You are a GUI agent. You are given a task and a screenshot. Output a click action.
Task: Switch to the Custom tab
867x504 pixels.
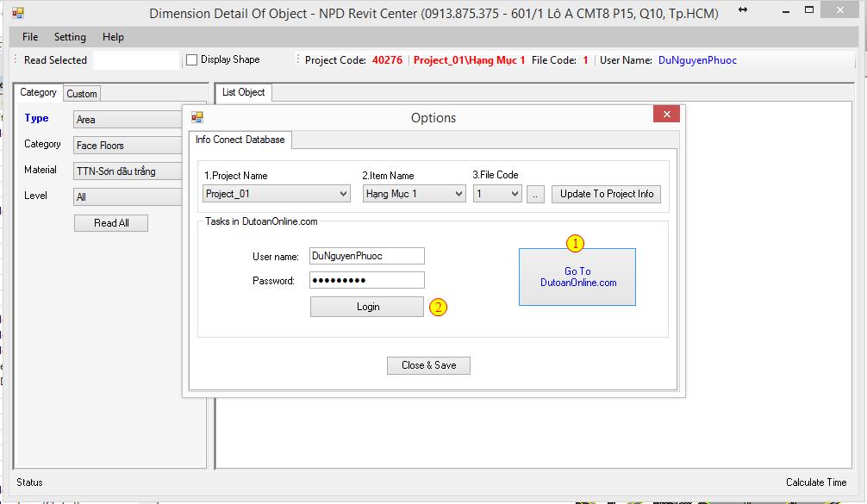click(82, 93)
